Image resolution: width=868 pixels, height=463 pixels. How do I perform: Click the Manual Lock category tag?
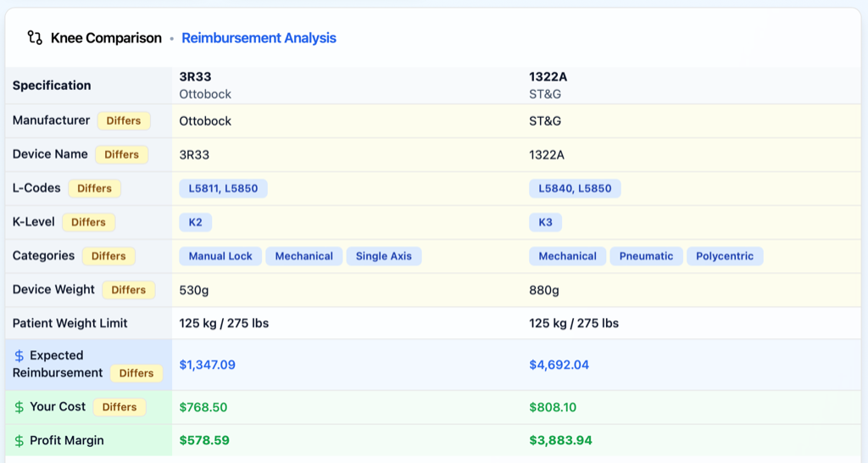click(220, 256)
